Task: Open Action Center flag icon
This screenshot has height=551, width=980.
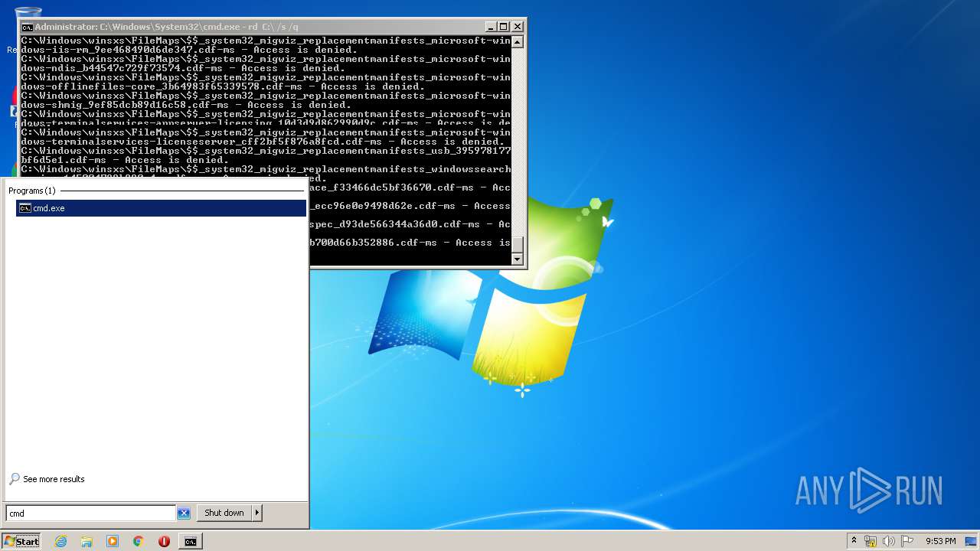Action: 907,541
